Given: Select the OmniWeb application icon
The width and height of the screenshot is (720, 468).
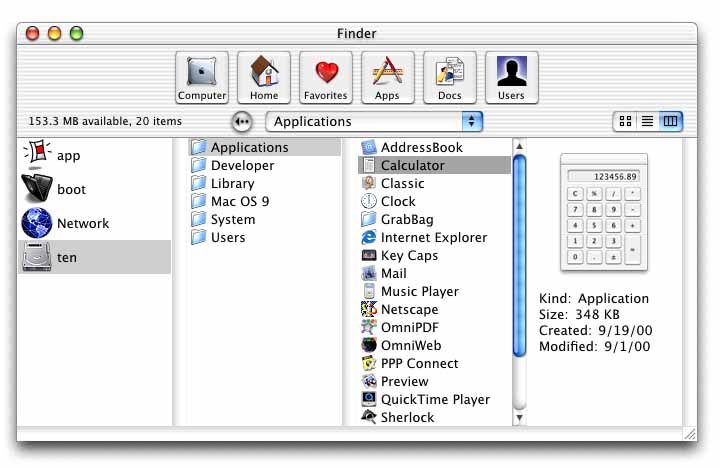Looking at the screenshot, I should tap(369, 345).
